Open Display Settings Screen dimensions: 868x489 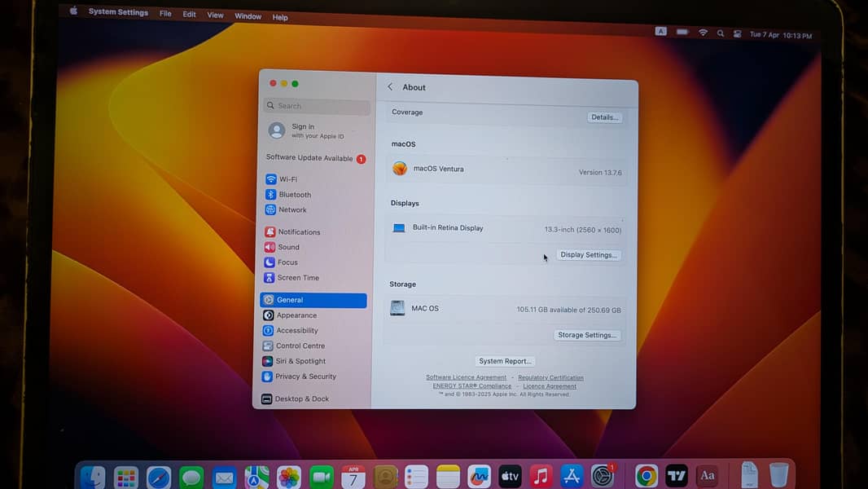[589, 254]
